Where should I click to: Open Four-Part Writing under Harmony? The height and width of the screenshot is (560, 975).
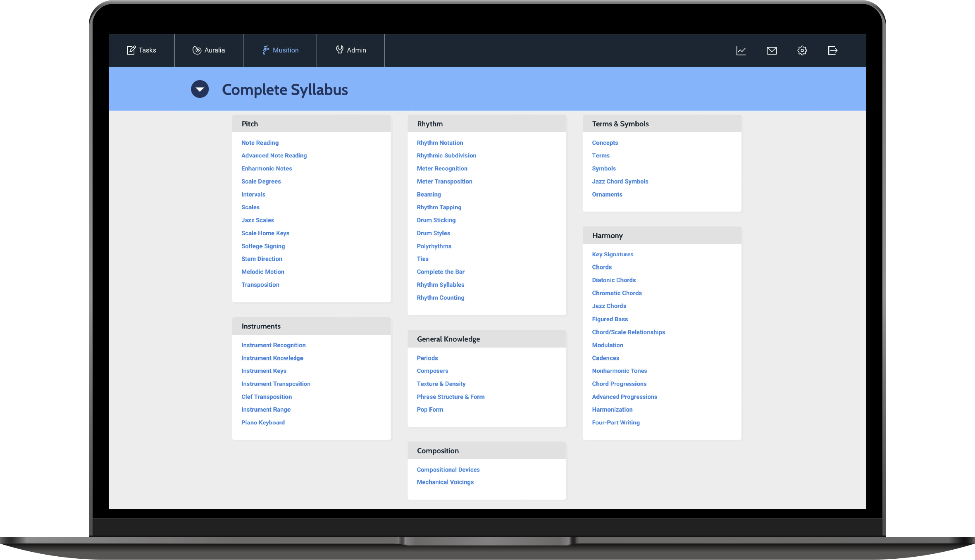pos(615,422)
